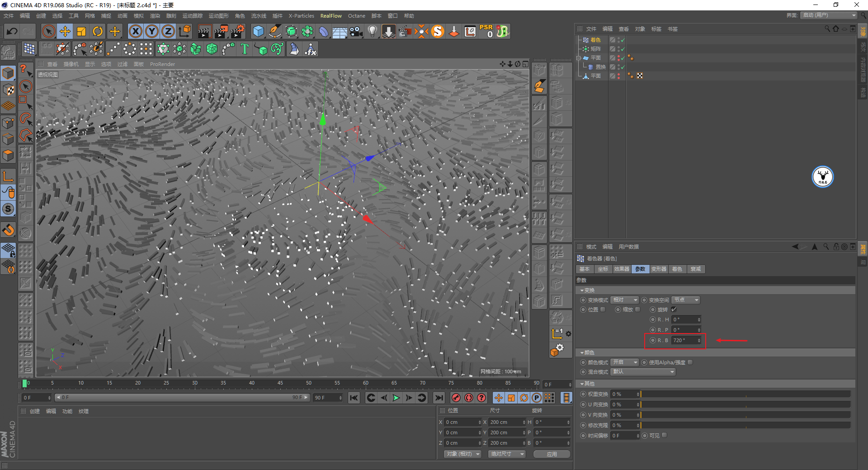Click Render View clapperboard icon

coord(204,31)
